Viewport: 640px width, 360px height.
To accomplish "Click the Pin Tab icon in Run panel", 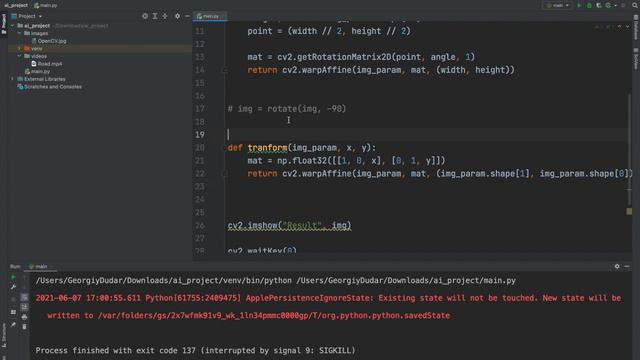I will coord(13,325).
